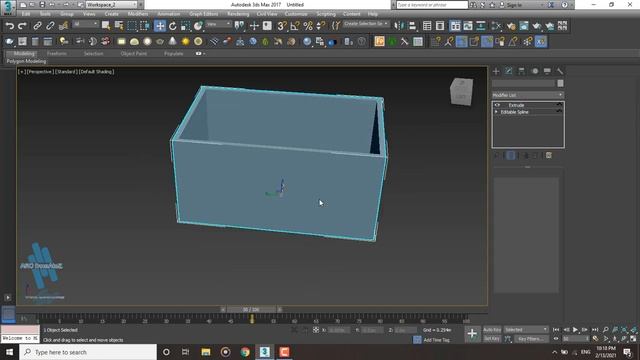The height and width of the screenshot is (360, 640).
Task: Click the Zoom Extents All icon
Action: click(633, 330)
